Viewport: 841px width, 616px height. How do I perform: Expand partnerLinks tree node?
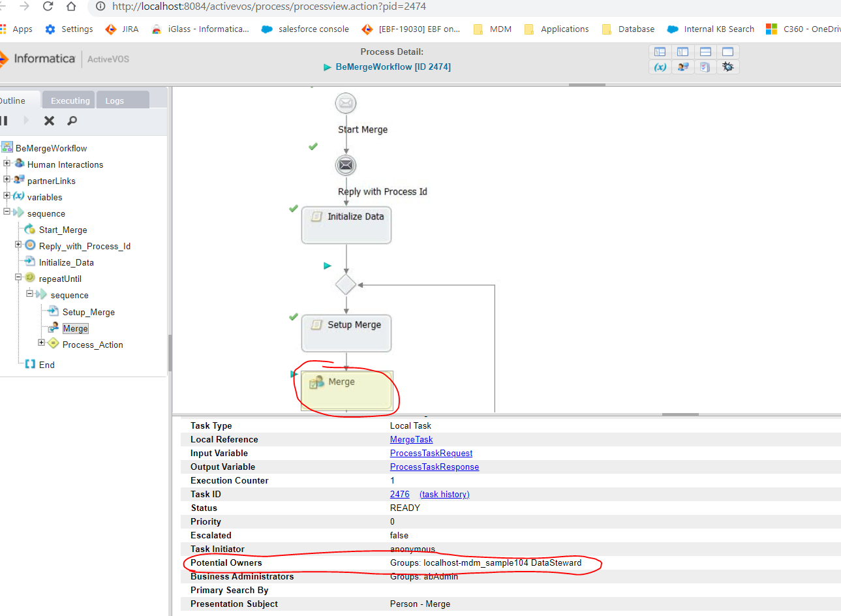[7, 179]
